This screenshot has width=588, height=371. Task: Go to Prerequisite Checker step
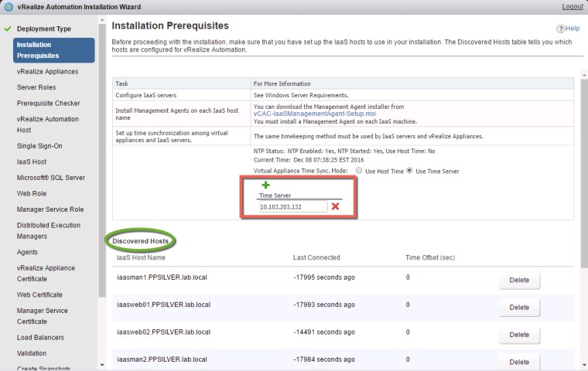[x=49, y=103]
